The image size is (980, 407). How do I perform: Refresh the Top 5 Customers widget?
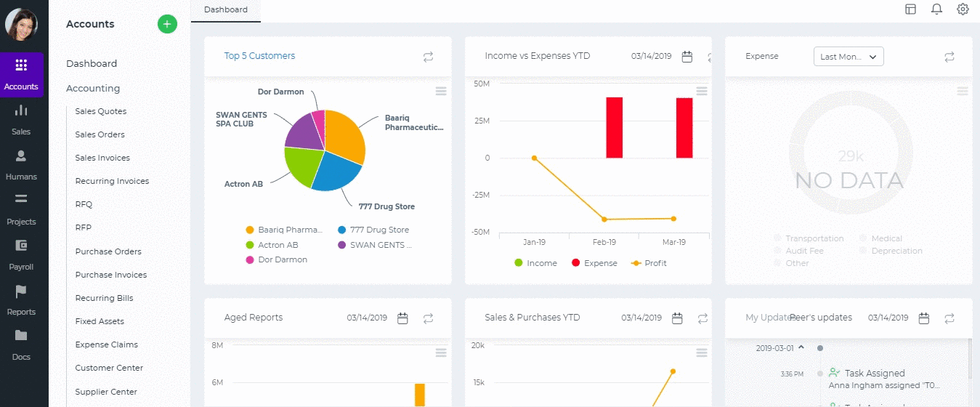pyautogui.click(x=429, y=57)
